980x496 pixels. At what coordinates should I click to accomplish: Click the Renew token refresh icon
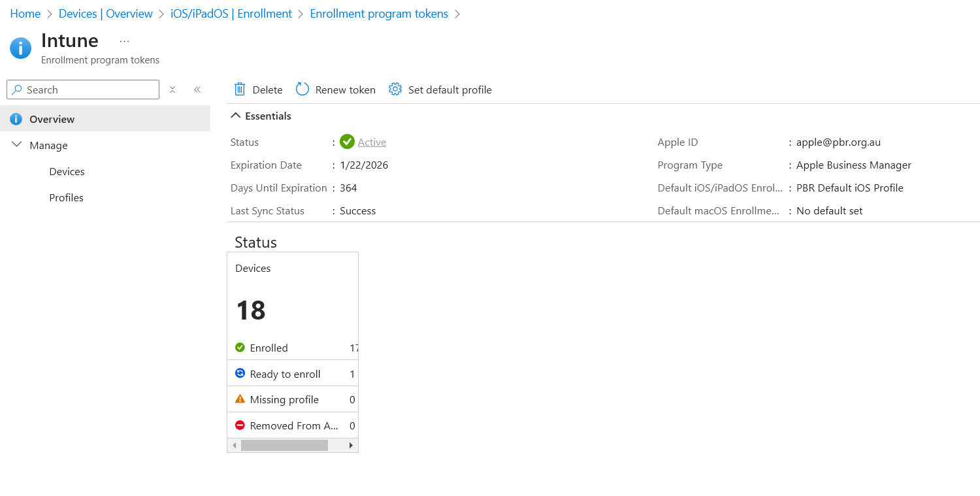pos(302,89)
